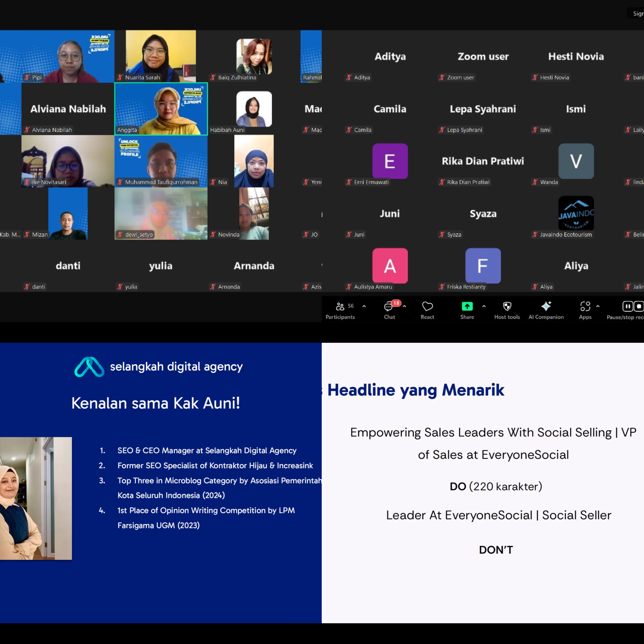644x644 pixels.
Task: Select Ike Novitasari's video tile
Action: tap(68, 161)
